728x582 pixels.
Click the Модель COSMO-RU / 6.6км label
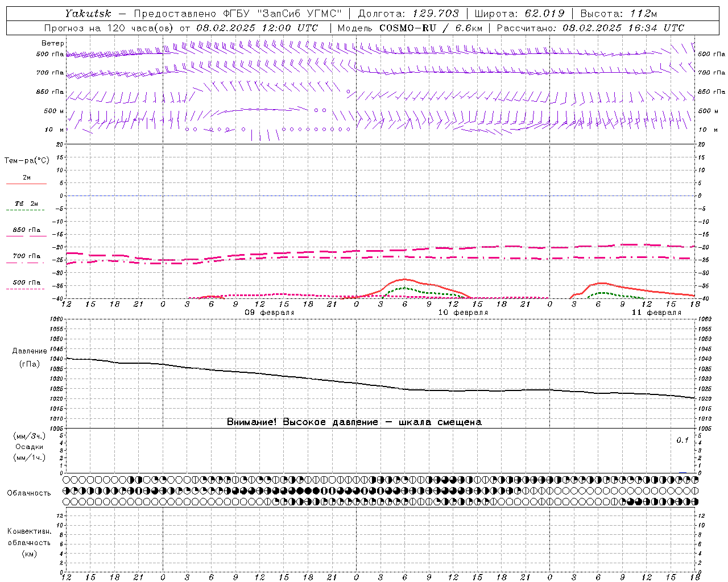(409, 28)
